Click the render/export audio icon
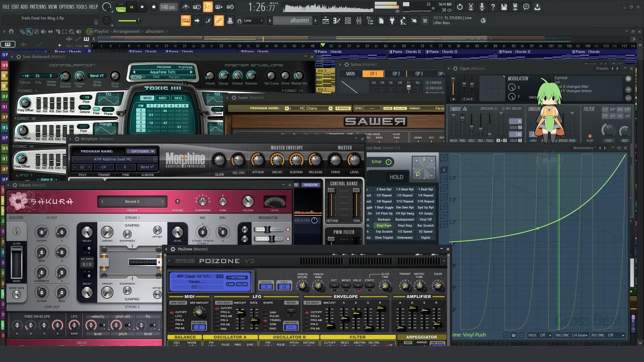 pos(515,7)
